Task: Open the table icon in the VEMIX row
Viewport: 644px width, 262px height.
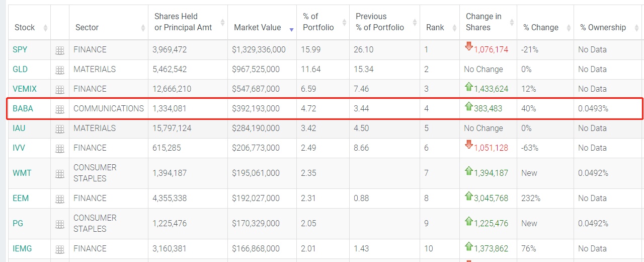Action: [x=60, y=90]
